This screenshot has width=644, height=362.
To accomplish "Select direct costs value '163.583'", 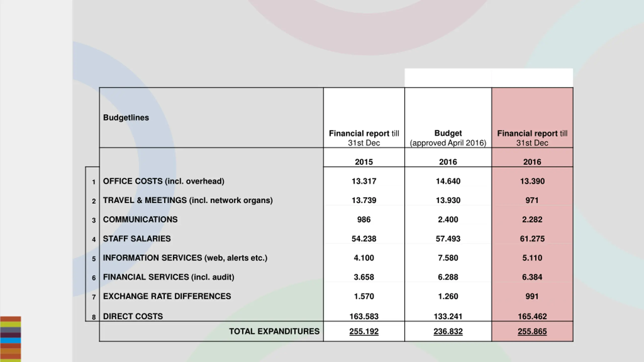I will tap(364, 316).
